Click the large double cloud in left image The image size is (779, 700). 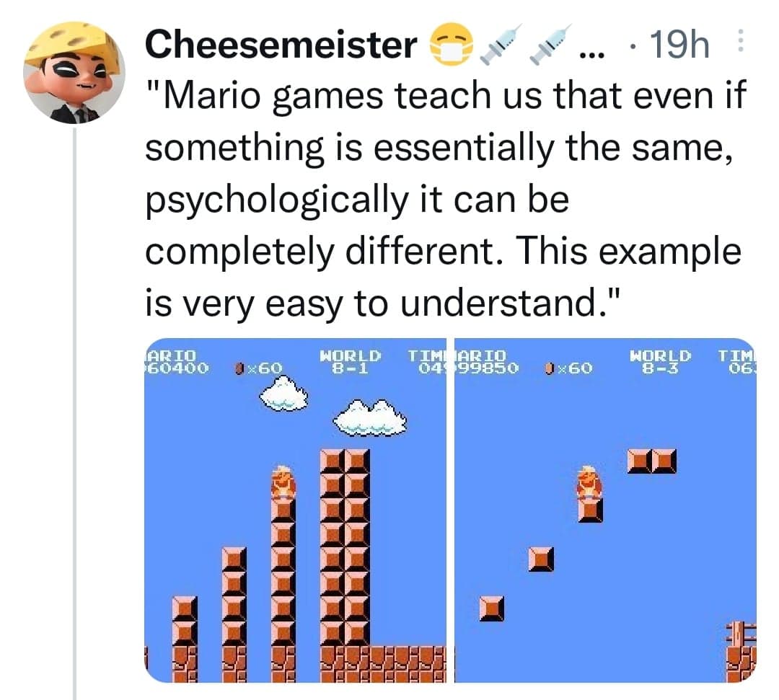coord(369,417)
